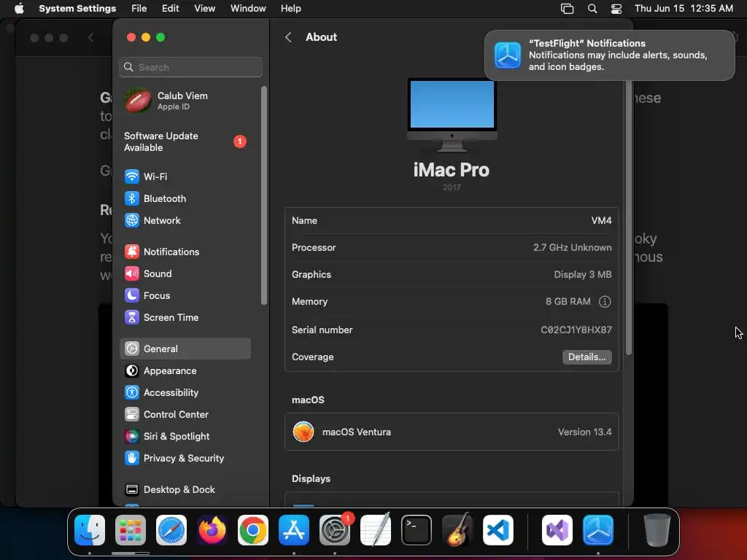The width and height of the screenshot is (747, 560).
Task: Select General in the sidebar
Action: pos(185,349)
